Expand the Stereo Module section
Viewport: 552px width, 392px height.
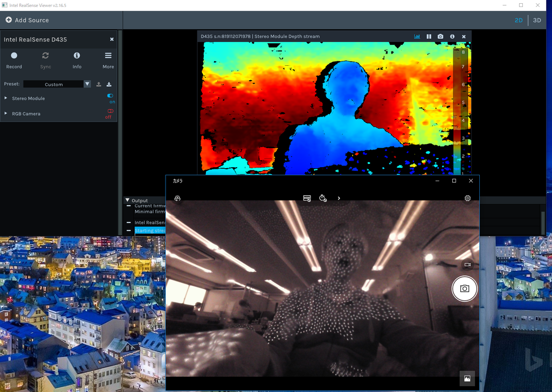tap(5, 98)
